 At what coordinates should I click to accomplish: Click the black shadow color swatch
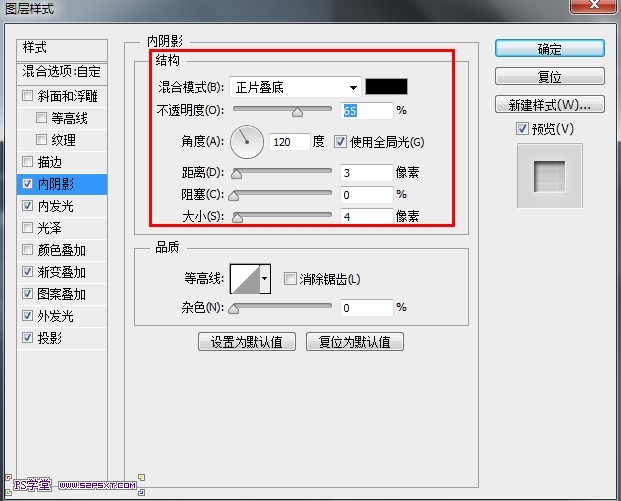[x=386, y=87]
